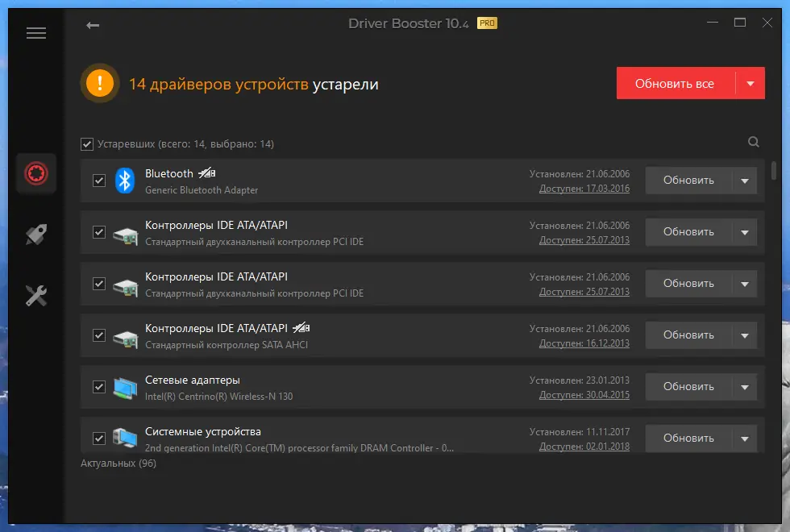Toggle the select-all outdated drivers checkbox

tap(87, 144)
